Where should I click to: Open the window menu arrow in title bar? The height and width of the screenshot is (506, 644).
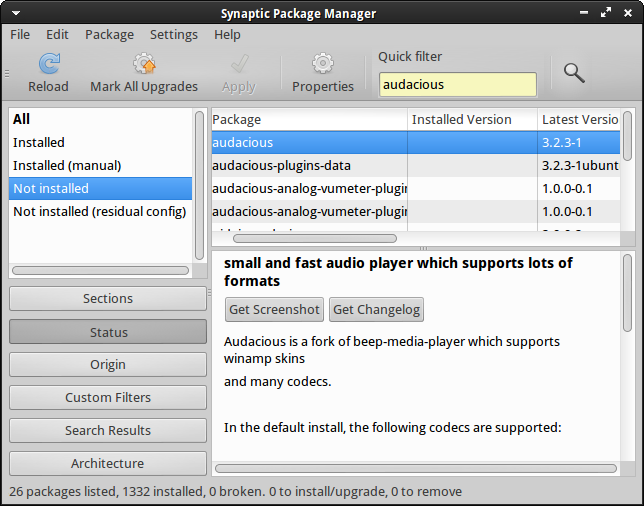point(16,13)
